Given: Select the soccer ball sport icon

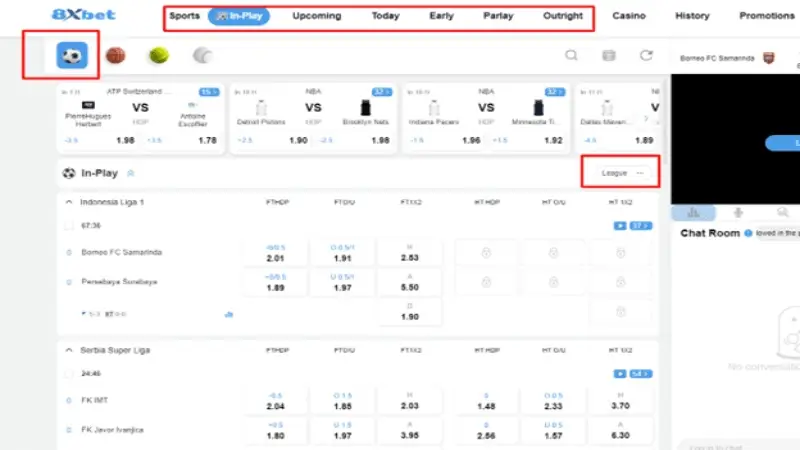Looking at the screenshot, I should 72,56.
